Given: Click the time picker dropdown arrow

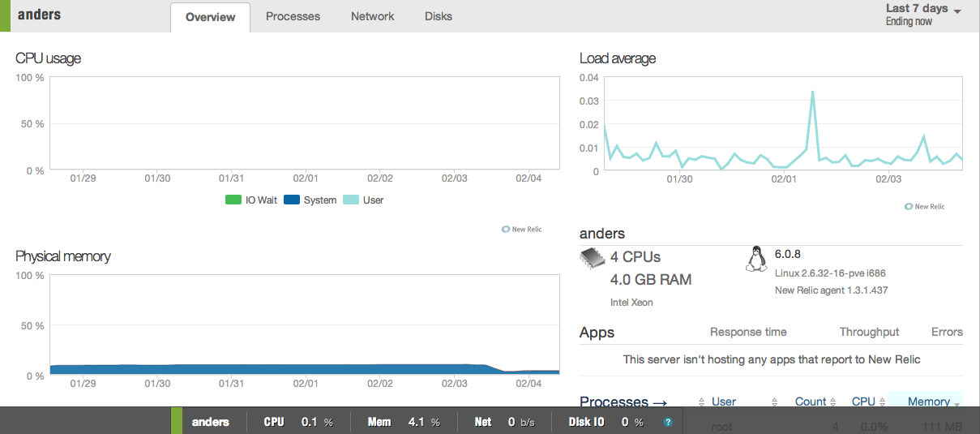Looking at the screenshot, I should tap(957, 11).
